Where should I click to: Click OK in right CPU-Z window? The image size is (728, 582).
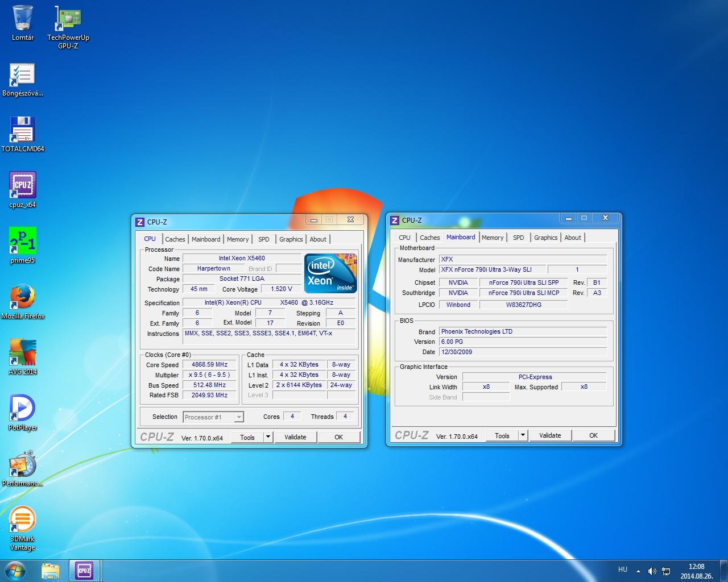[594, 435]
